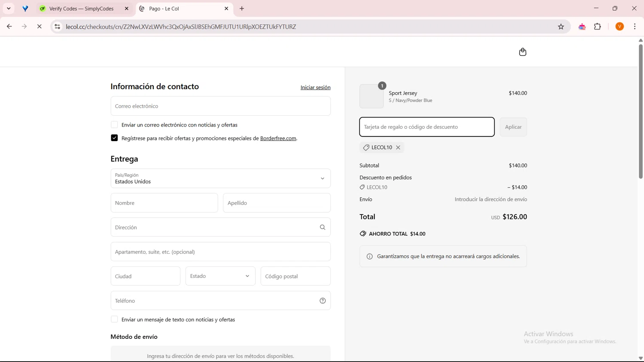Open the Borderfree.com link

[278, 139]
